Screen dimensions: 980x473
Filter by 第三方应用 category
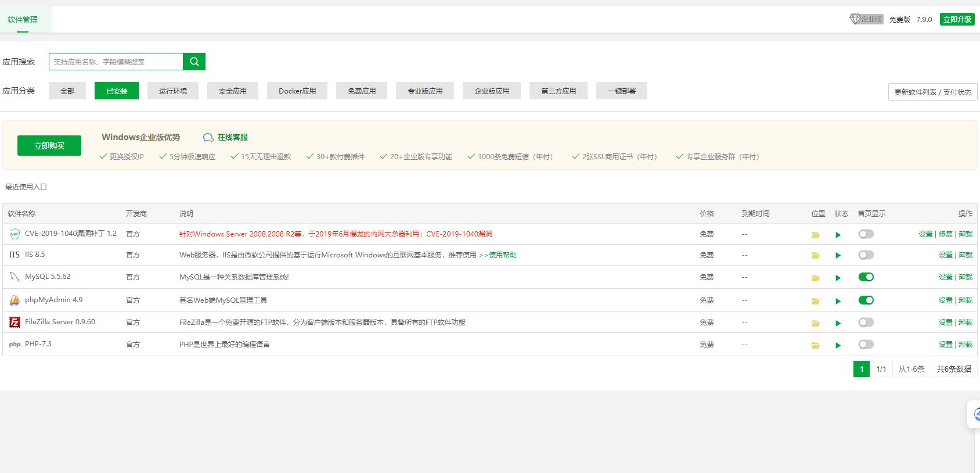coord(559,91)
